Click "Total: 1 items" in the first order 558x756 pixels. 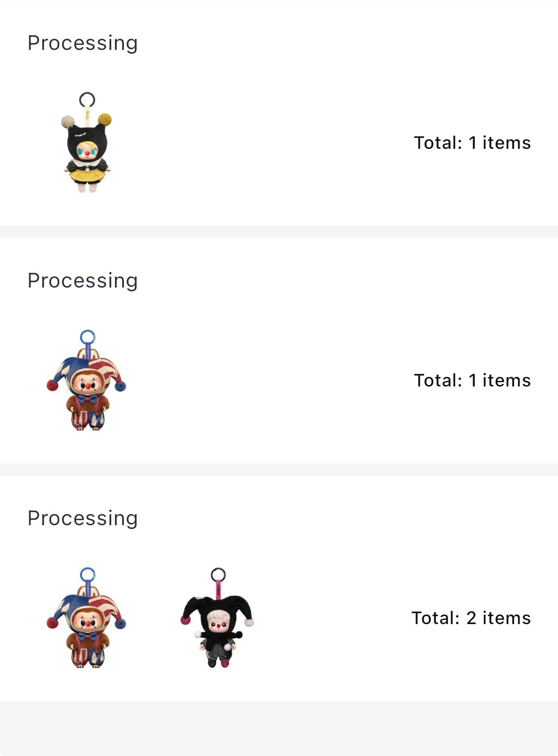pyautogui.click(x=472, y=143)
